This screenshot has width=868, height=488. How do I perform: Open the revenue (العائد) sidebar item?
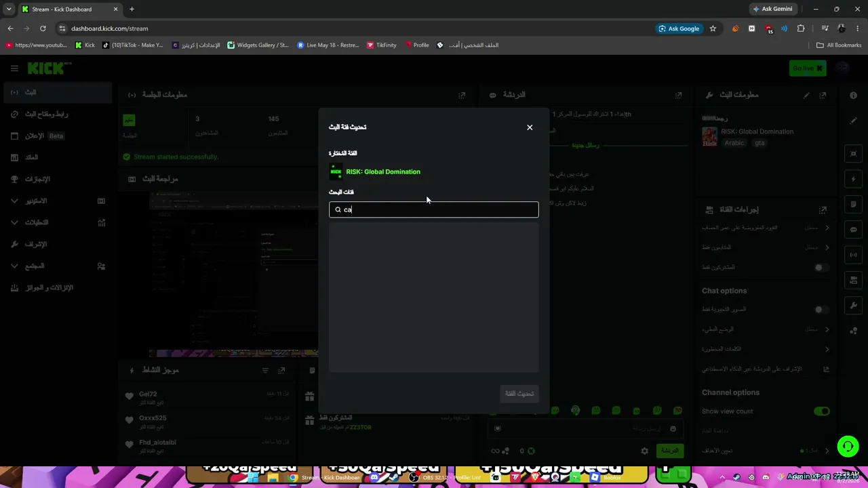coord(57,157)
